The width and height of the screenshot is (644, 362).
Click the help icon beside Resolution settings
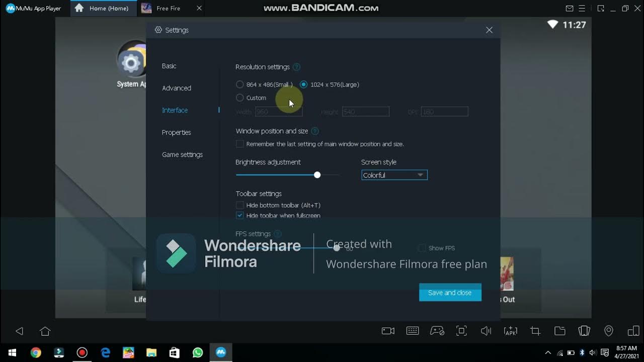tap(296, 67)
